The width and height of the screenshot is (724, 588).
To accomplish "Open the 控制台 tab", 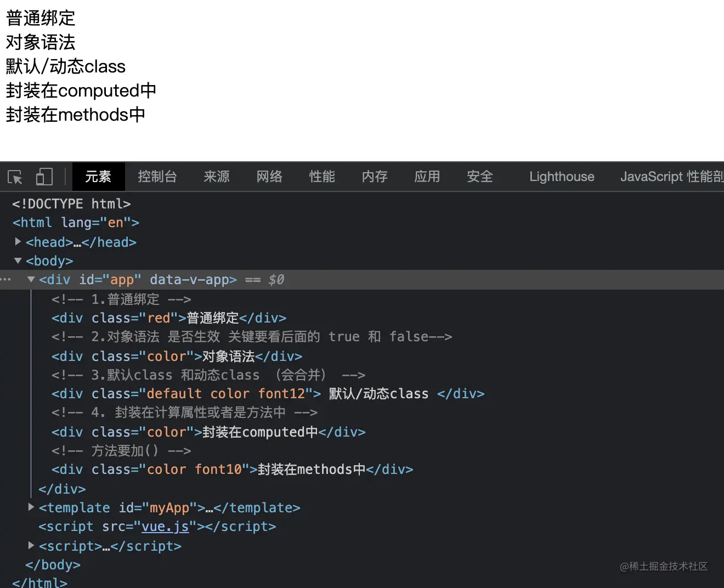I will coord(157,177).
